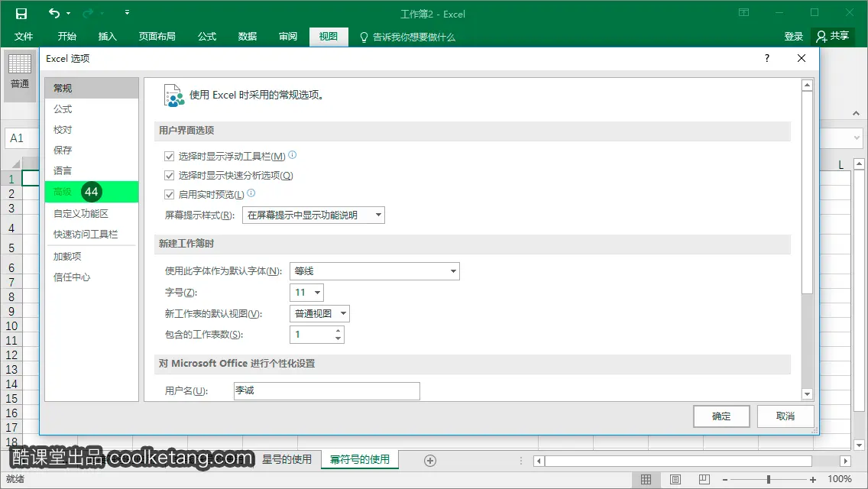Switch to the 页面布局 ribbon tab
Viewport: 868px width, 489px height.
[157, 37]
